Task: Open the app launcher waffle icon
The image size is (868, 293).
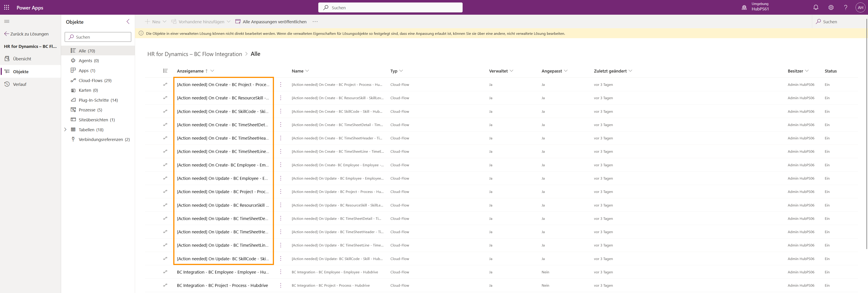Action: 7,7
